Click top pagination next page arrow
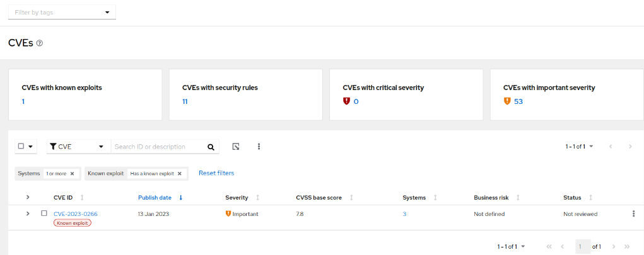This screenshot has height=255, width=644. point(630,146)
